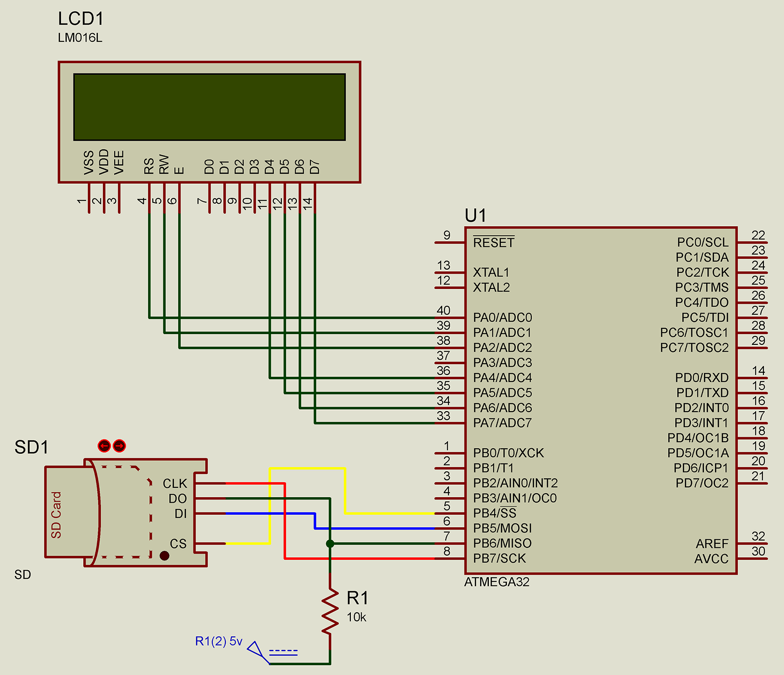The height and width of the screenshot is (675, 784).
Task: Click the VEE pin label on the LCD
Action: click(119, 163)
